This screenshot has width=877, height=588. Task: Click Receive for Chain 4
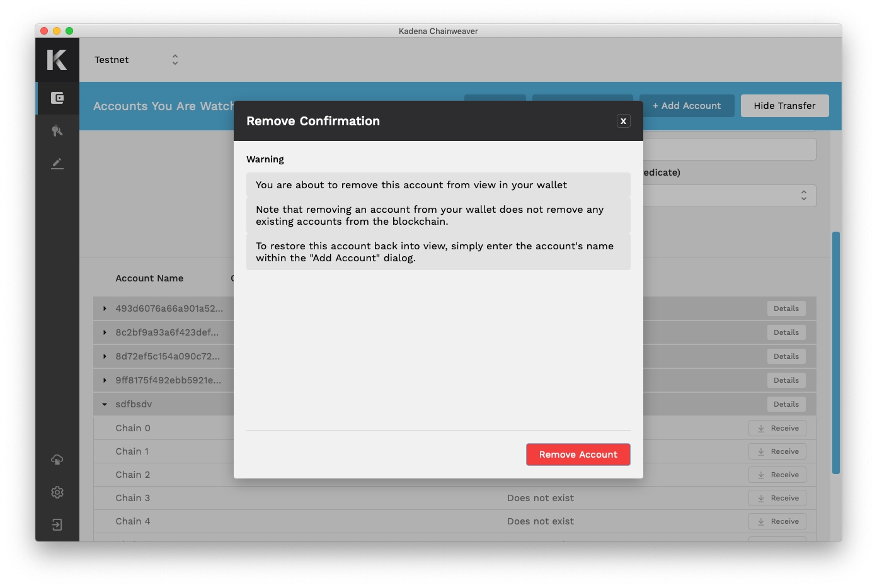777,521
